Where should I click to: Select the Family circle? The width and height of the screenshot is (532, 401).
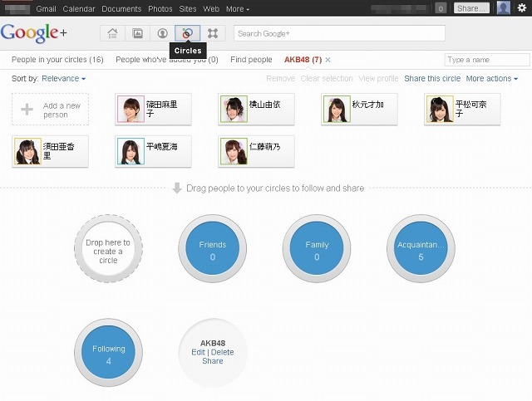pyautogui.click(x=317, y=248)
